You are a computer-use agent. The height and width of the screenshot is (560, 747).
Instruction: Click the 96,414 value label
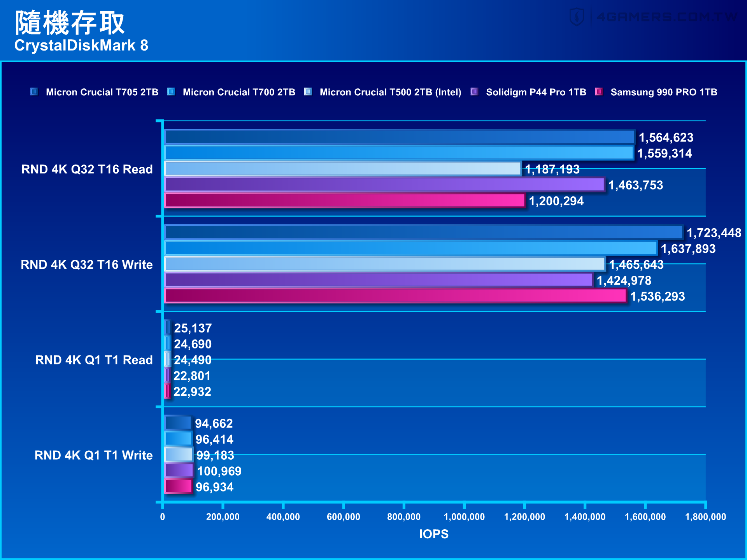click(x=214, y=439)
